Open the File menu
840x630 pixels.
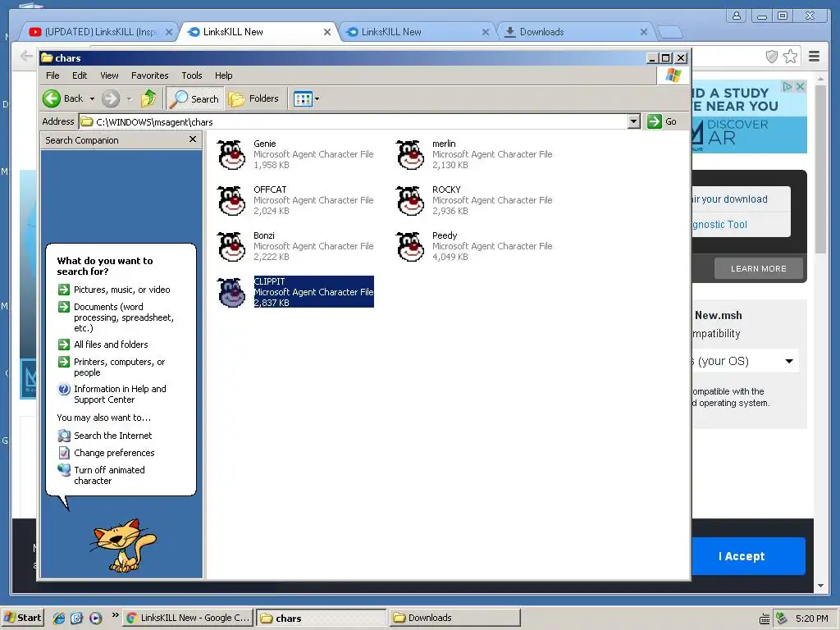[x=52, y=75]
